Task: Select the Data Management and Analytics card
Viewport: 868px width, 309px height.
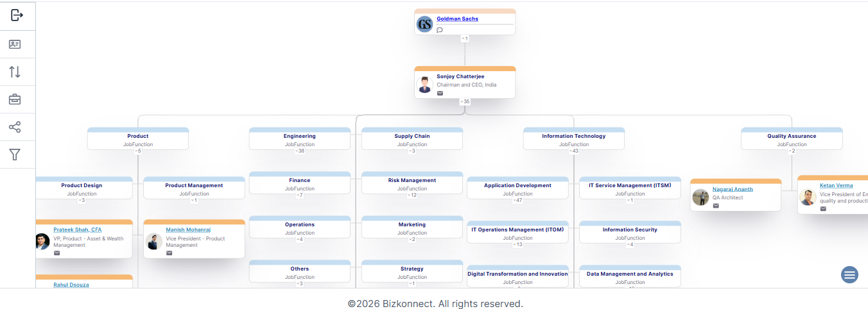Action: [x=630, y=276]
